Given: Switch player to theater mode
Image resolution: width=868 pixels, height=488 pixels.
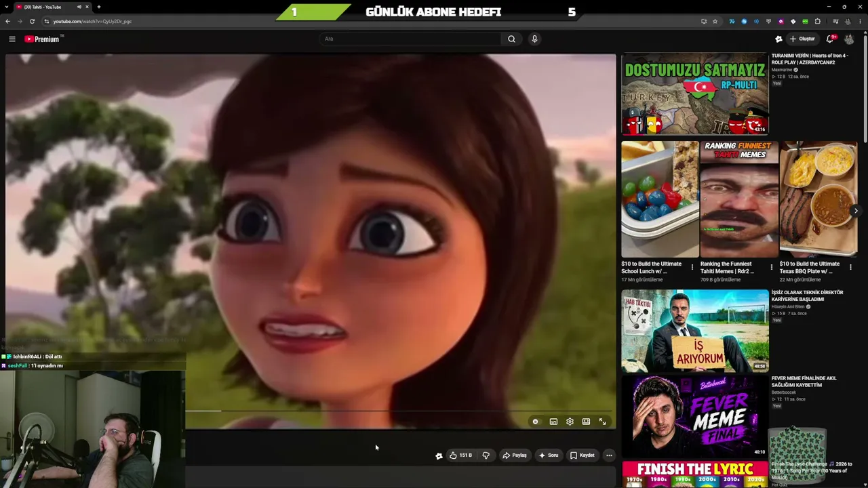Looking at the screenshot, I should tap(586, 422).
